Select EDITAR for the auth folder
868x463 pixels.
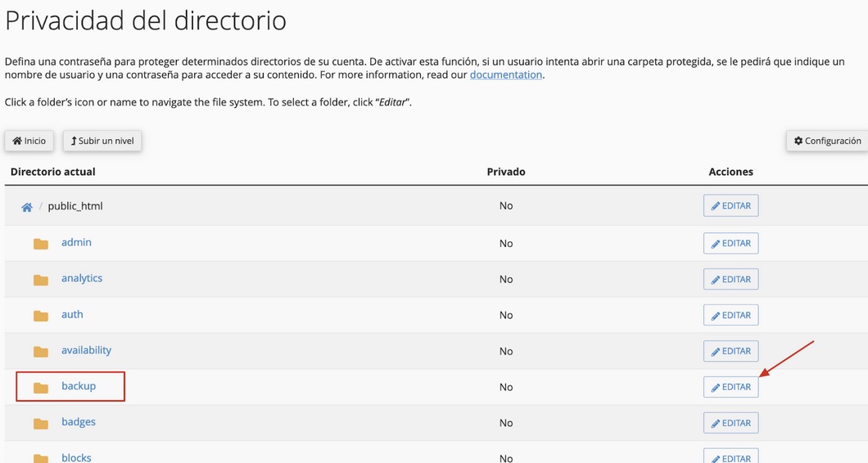click(730, 315)
